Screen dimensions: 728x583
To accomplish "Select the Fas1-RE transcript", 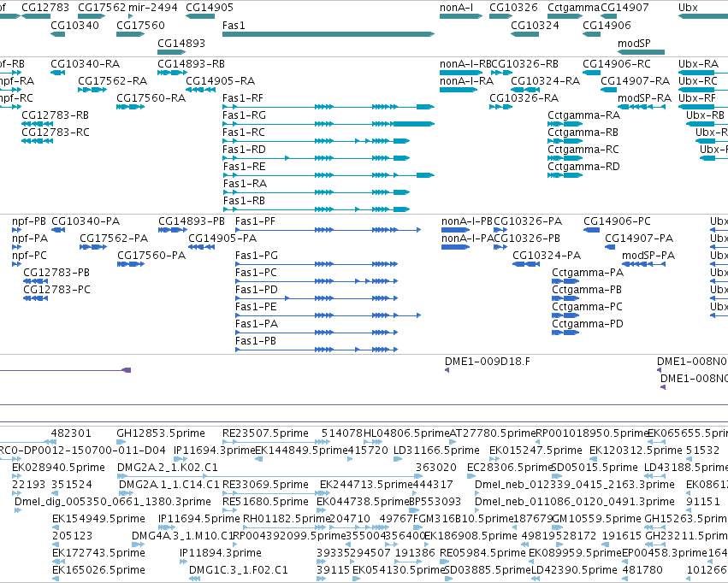I will [x=328, y=175].
